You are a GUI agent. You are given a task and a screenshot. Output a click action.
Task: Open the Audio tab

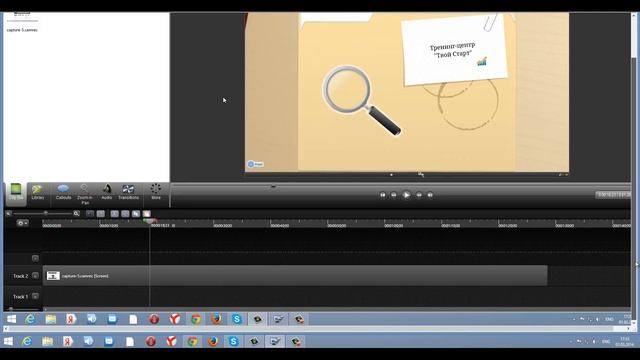(x=107, y=193)
